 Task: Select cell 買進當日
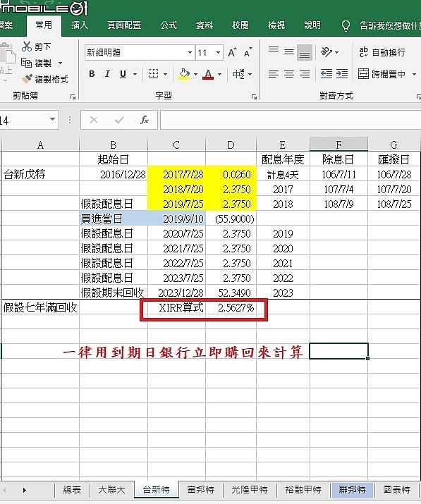click(114, 219)
